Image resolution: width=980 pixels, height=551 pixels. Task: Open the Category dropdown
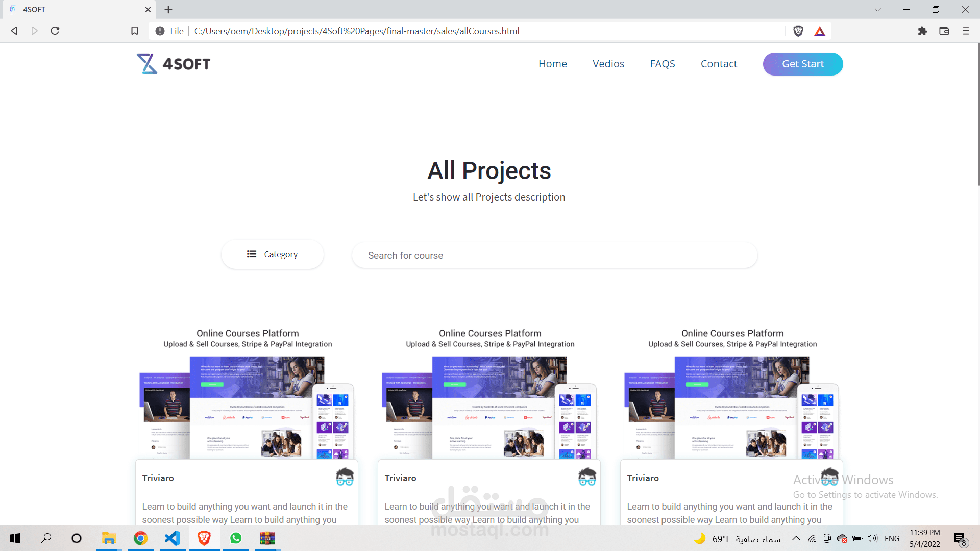tap(273, 254)
